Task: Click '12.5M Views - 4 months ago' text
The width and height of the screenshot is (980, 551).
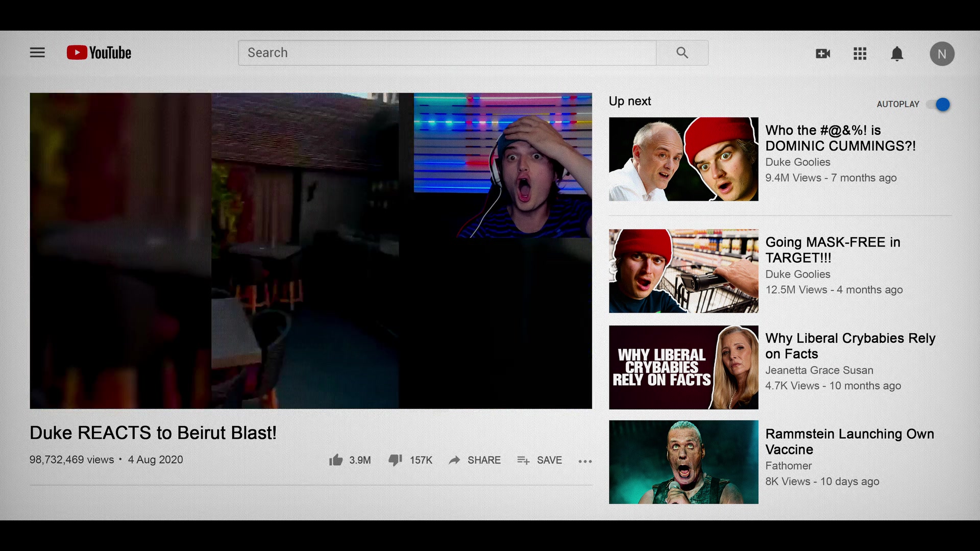Action: click(x=834, y=290)
